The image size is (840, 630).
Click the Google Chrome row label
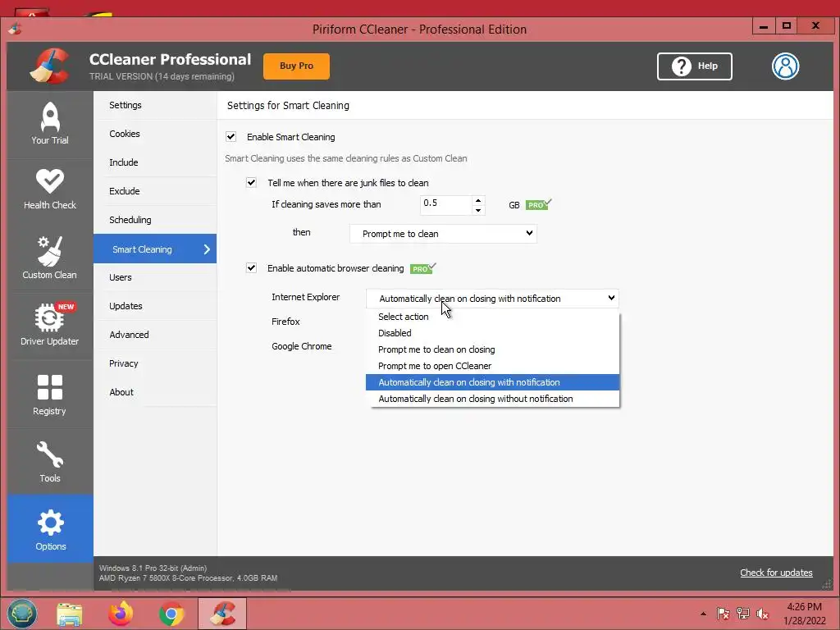[302, 347]
